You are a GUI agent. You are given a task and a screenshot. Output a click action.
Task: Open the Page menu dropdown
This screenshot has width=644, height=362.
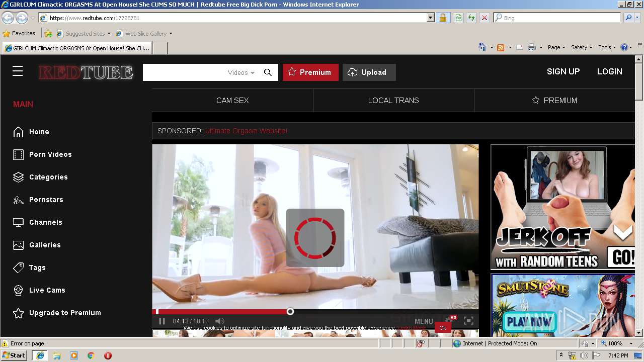[x=556, y=47]
